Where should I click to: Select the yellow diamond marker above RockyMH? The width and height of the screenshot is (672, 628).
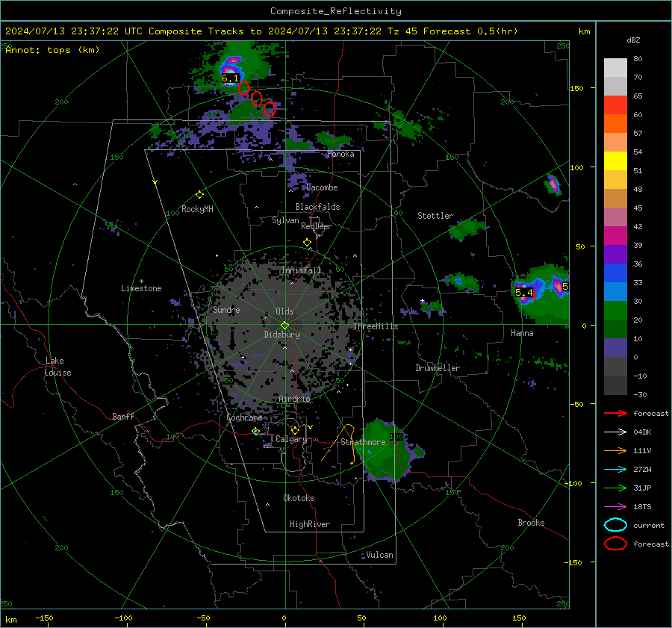click(199, 195)
